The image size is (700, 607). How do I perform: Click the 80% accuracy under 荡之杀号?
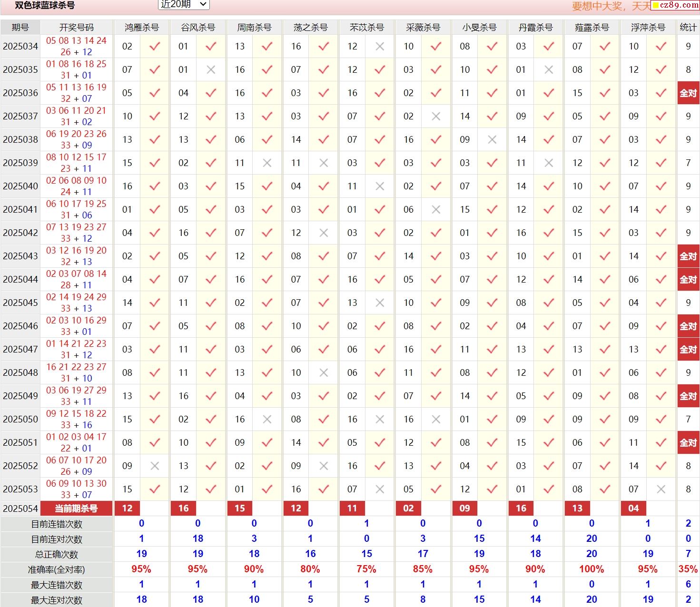[310, 569]
